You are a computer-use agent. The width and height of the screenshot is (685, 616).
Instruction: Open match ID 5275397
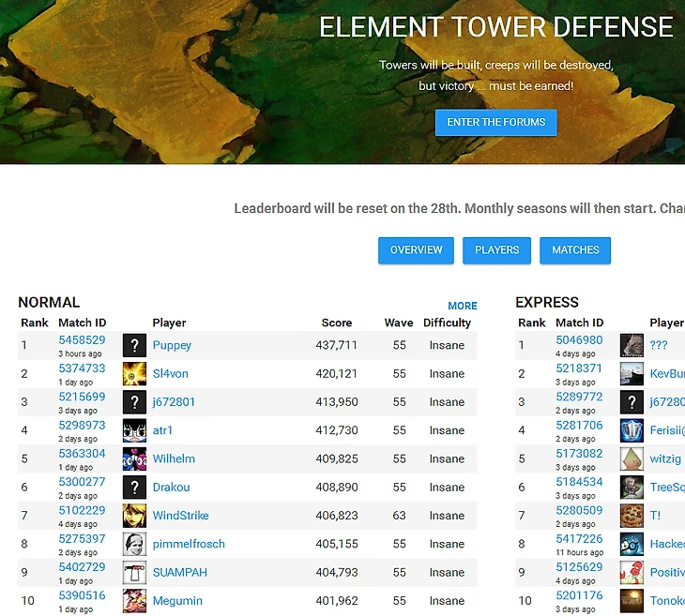pyautogui.click(x=83, y=539)
